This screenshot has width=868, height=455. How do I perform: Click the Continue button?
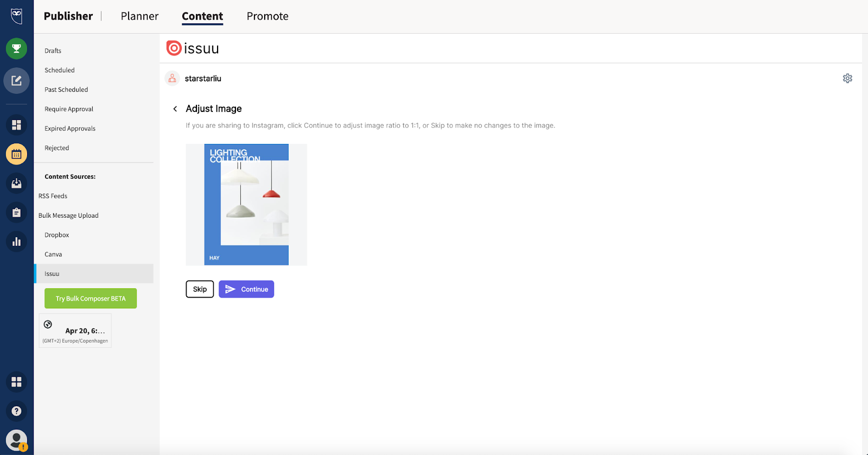[246, 289]
